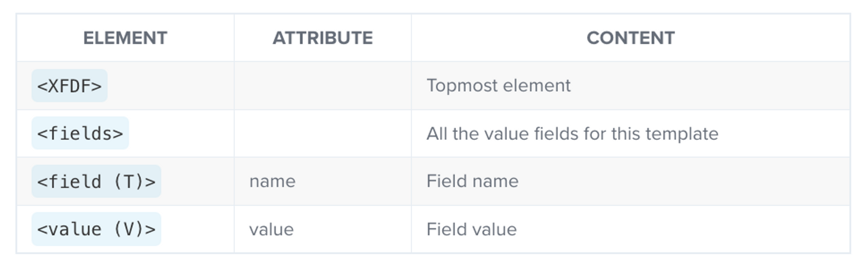This screenshot has width=868, height=268.
Task: Click empty attribute cell in the fields row
Action: coord(323,133)
